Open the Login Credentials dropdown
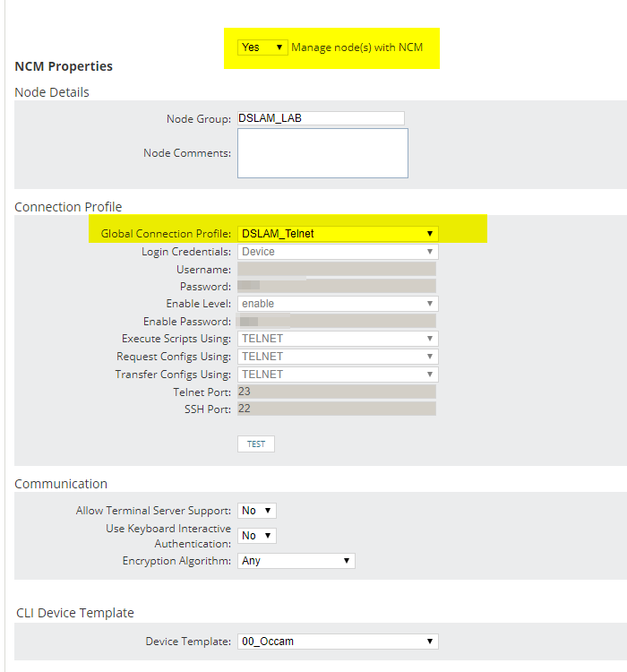 coord(338,252)
